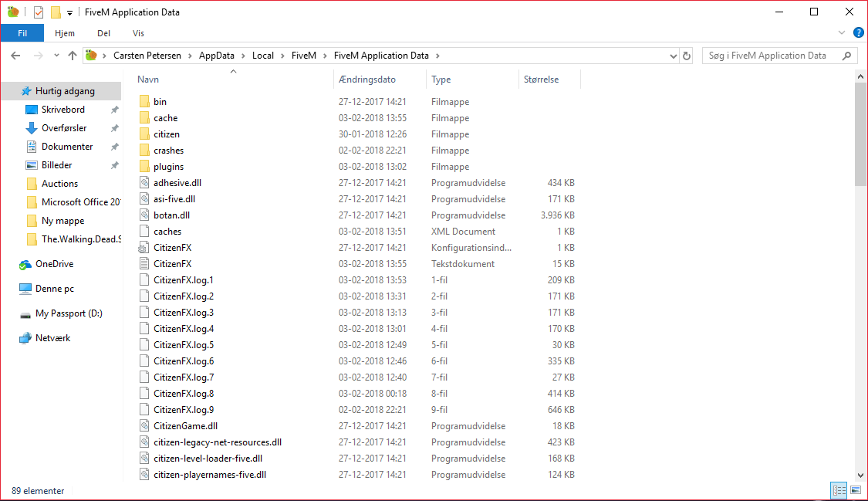Select Overførsler in the navigation pane
The width and height of the screenshot is (868, 501).
64,128
